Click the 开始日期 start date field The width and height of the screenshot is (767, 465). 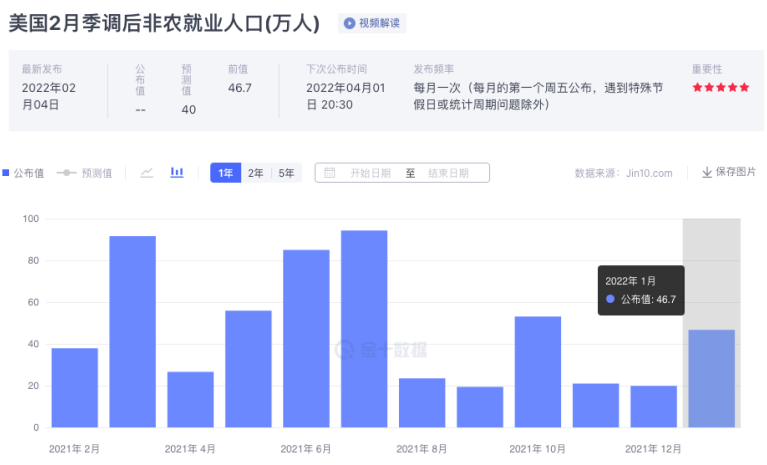point(370,173)
